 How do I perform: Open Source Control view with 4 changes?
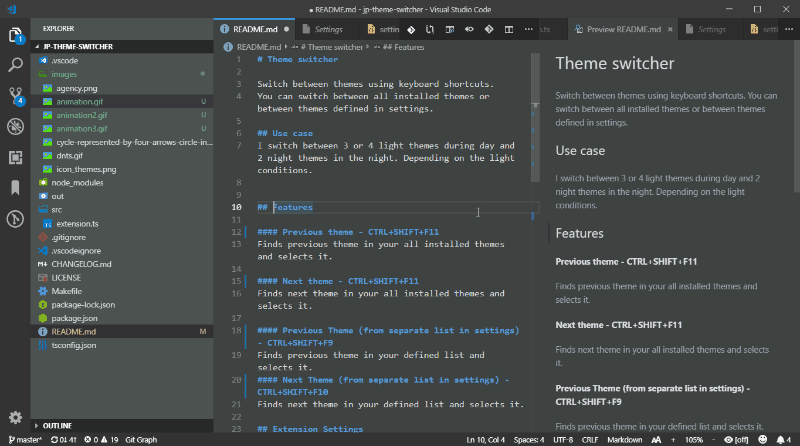click(x=15, y=96)
